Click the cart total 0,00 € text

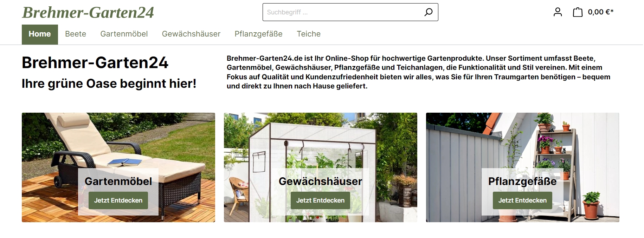point(601,12)
